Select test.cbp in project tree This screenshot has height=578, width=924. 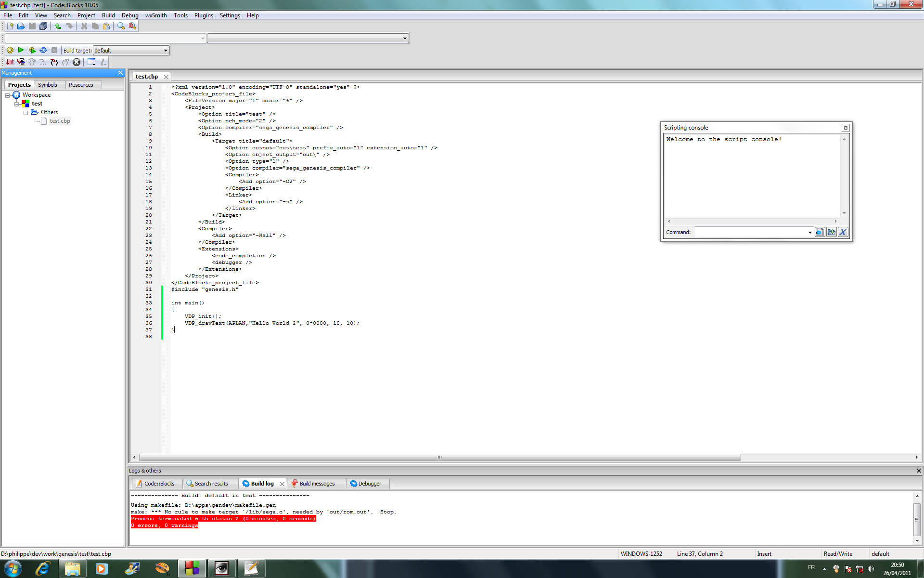tap(60, 121)
